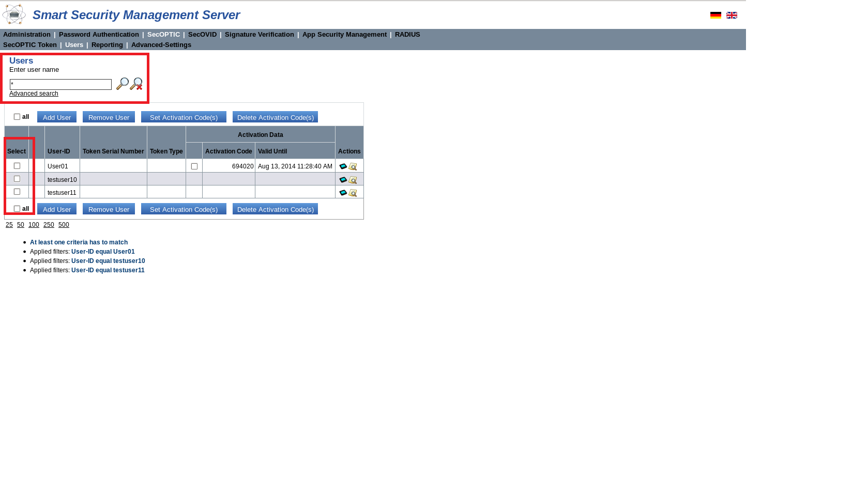Image resolution: width=868 pixels, height=496 pixels.
Task: Click the Smart Security Management Server title
Action: [136, 15]
